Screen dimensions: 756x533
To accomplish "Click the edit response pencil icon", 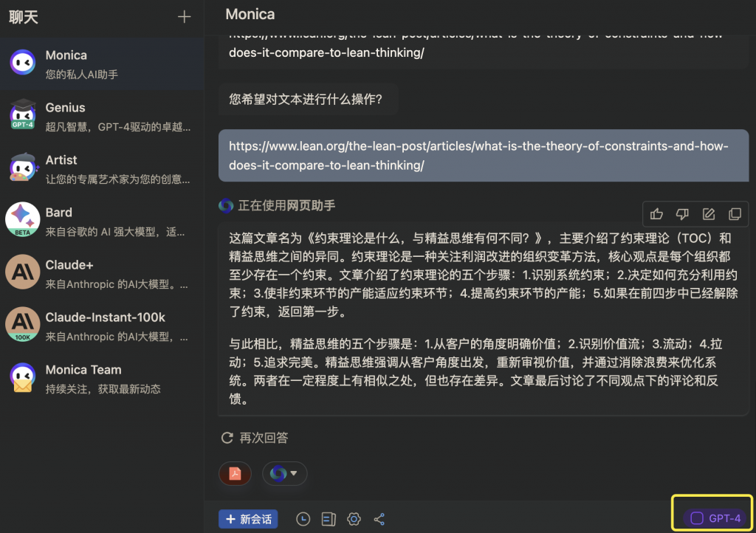I will (708, 214).
